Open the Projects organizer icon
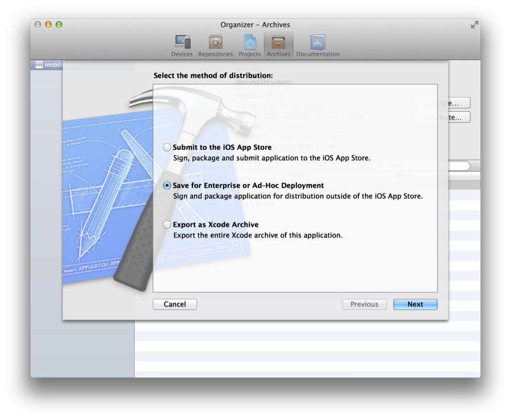Image resolution: width=511 pixels, height=420 pixels. click(x=250, y=45)
